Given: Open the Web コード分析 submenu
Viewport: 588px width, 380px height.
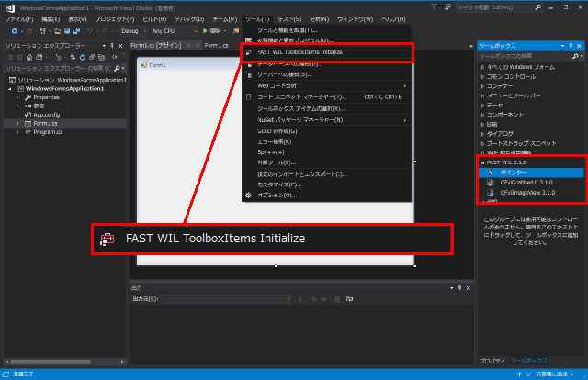Looking at the screenshot, I should (327, 85).
